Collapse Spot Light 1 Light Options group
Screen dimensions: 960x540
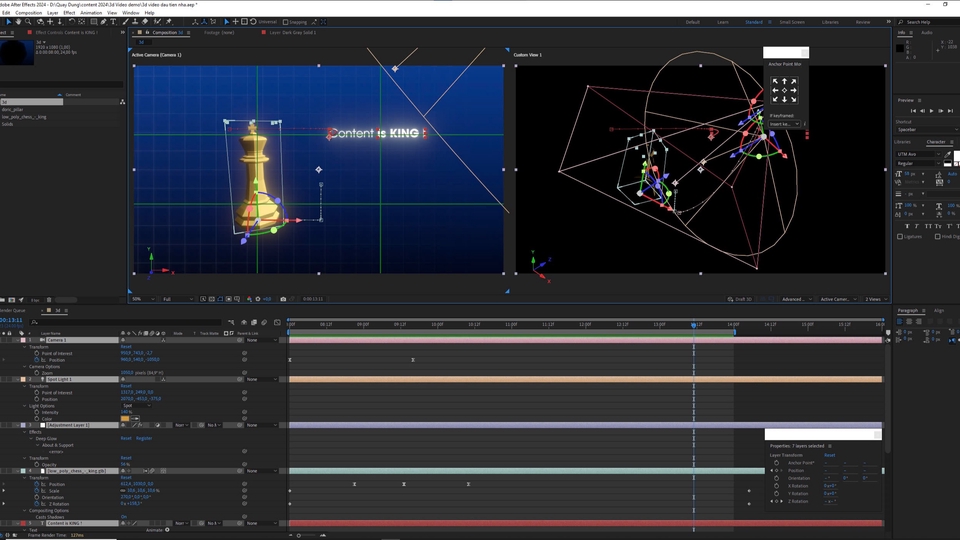25,406
